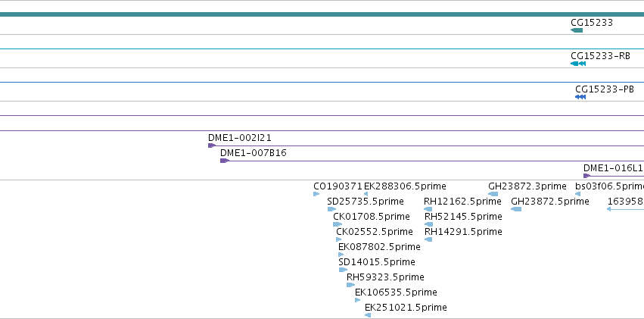Image resolution: width=644 pixels, height=319 pixels.
Task: Click the DME1-007B16 feature start arrow
Action: 224,161
